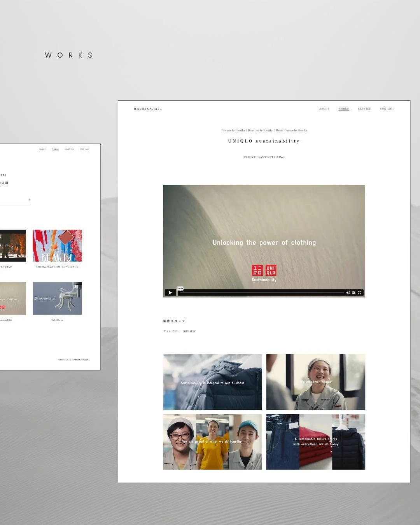Image resolution: width=420 pixels, height=525 pixels.
Task: Click the 'Produce by Hacsika' credits line
Action: [x=264, y=130]
